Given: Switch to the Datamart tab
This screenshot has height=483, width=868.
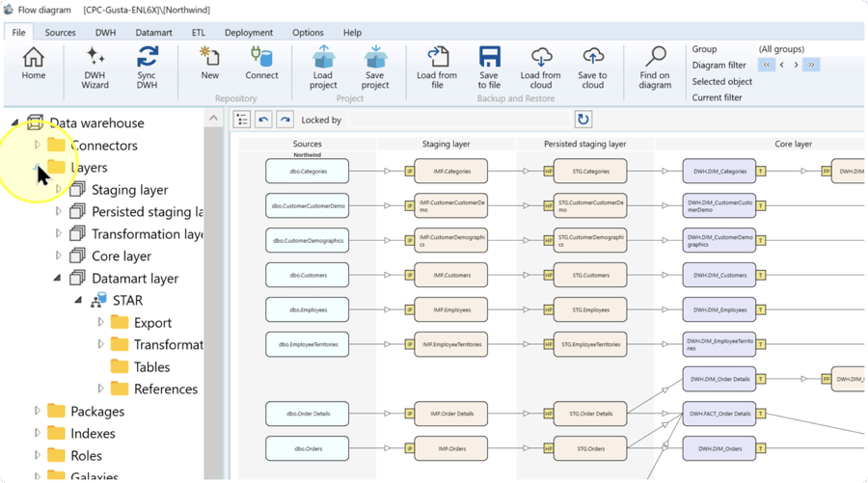Looking at the screenshot, I should click(x=154, y=32).
